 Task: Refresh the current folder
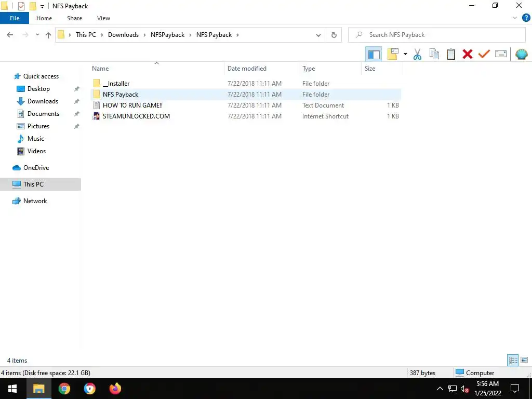point(334,35)
